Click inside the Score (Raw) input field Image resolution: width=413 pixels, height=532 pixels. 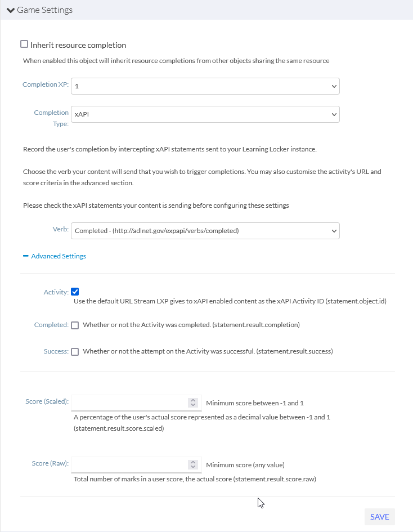(x=129, y=464)
